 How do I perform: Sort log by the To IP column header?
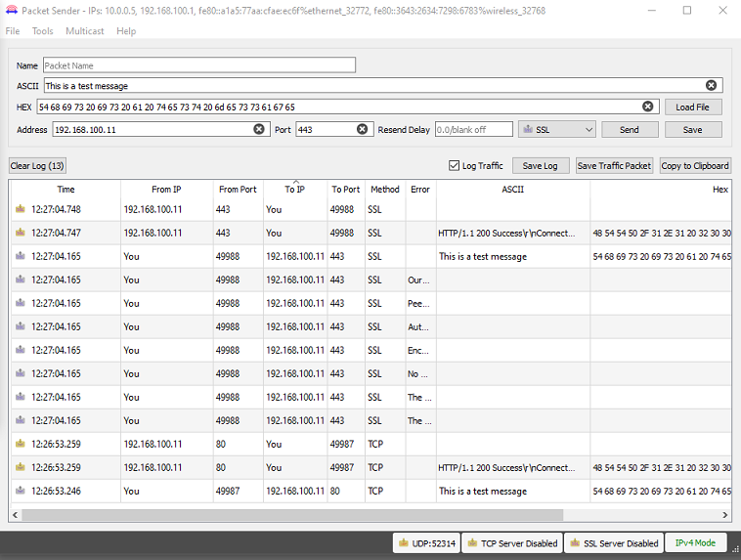pos(295,189)
